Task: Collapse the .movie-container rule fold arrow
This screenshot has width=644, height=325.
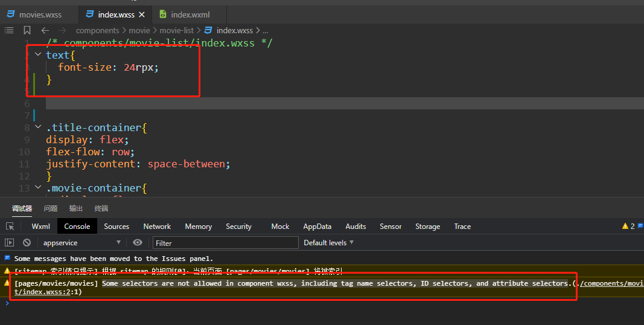Action: click(38, 187)
